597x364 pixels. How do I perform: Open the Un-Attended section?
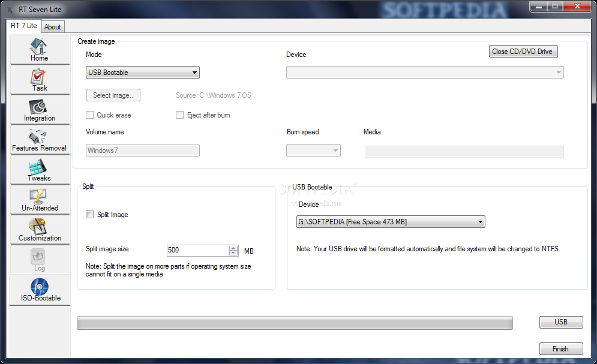click(40, 200)
